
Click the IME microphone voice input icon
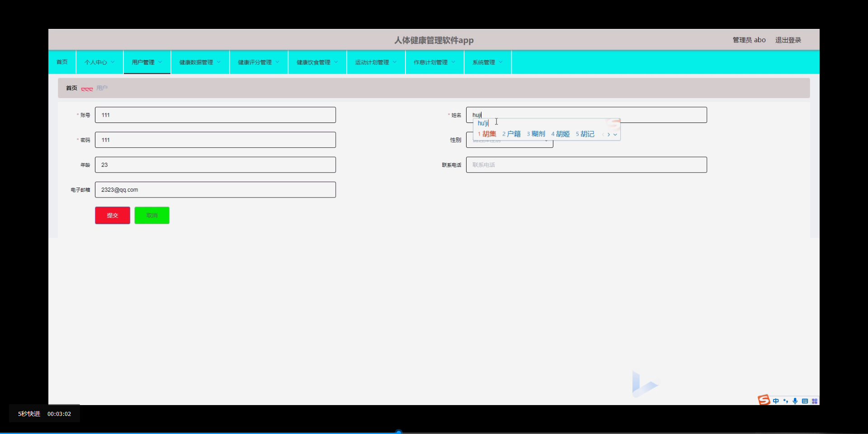pos(795,401)
